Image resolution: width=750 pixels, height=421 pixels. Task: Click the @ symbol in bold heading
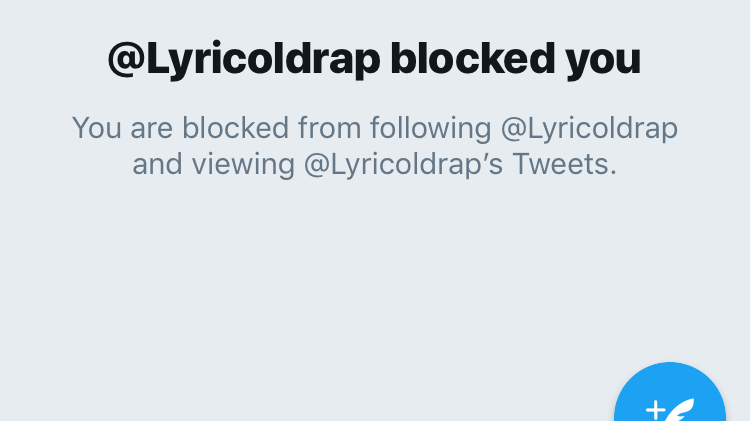point(126,59)
